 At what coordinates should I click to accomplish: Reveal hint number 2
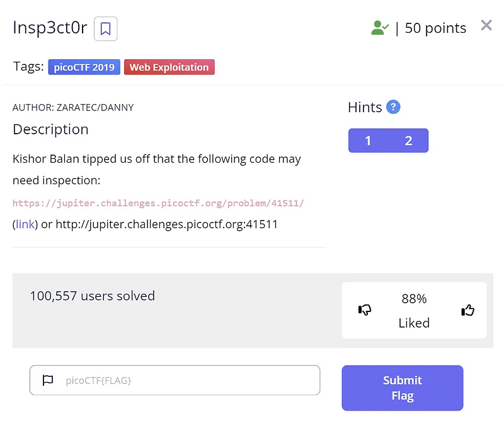408,141
